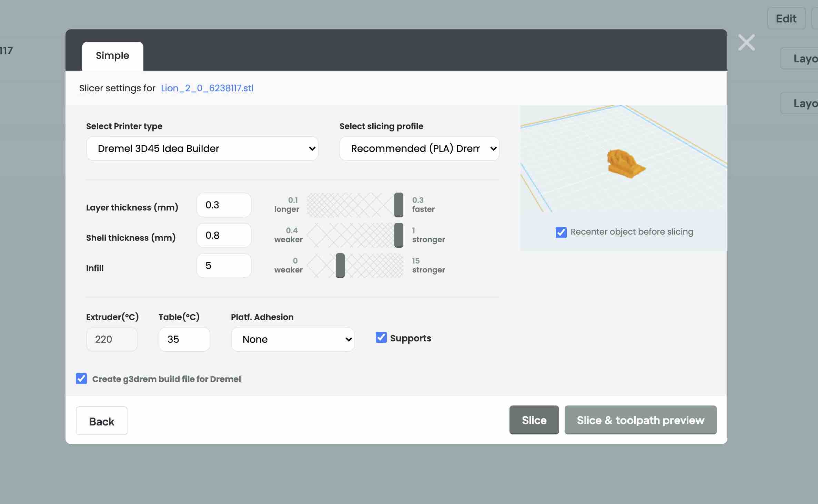Click the '0.1 longer' slider label

point(287,205)
